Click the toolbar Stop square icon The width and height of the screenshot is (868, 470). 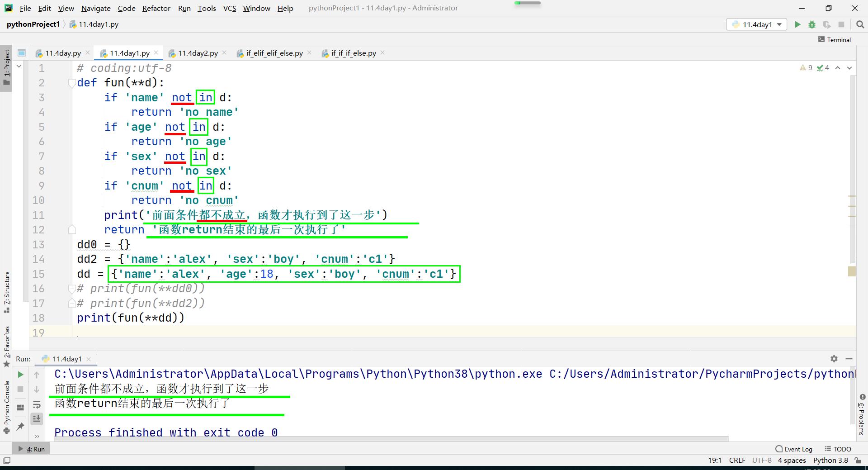click(x=841, y=24)
